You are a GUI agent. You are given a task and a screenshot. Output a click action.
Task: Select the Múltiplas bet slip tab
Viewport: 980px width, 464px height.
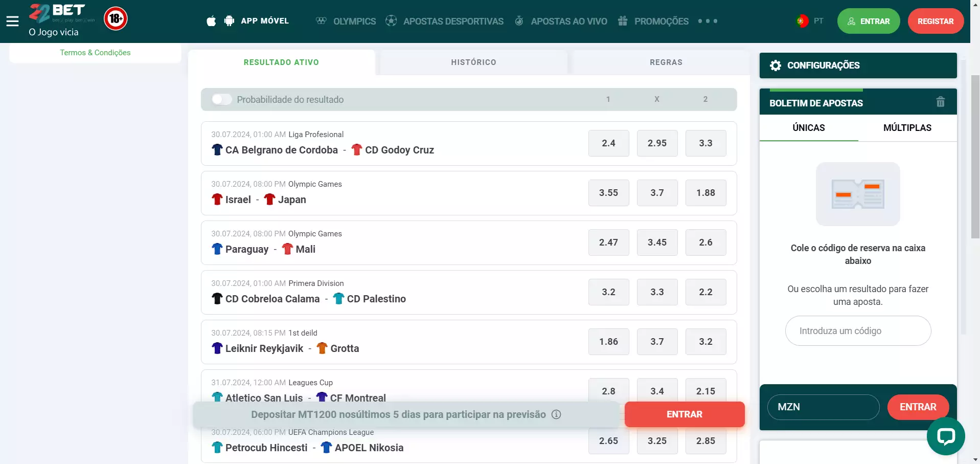[907, 128]
